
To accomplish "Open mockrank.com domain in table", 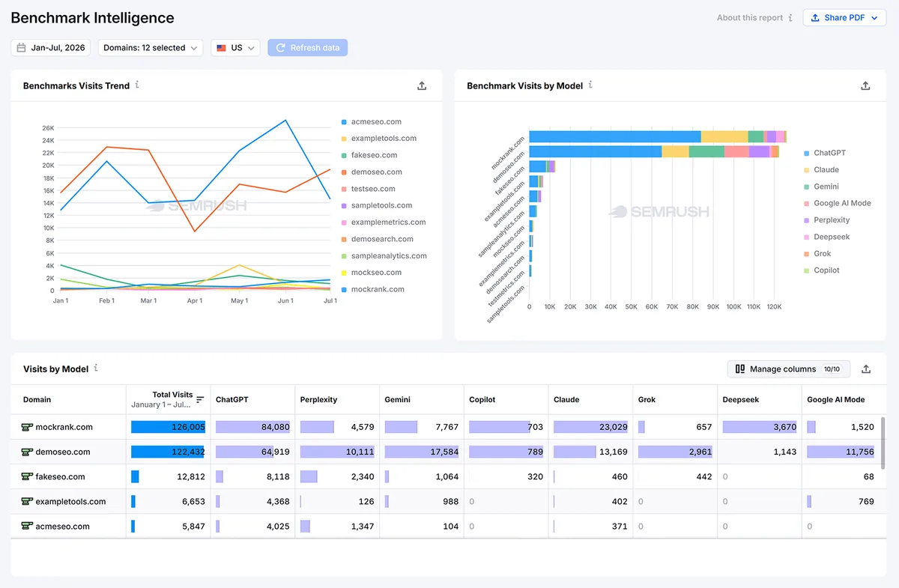I will 64,427.
